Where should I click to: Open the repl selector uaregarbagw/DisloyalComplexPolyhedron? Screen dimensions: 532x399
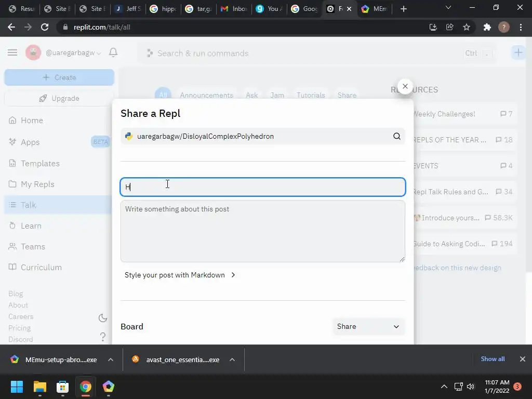coord(262,137)
